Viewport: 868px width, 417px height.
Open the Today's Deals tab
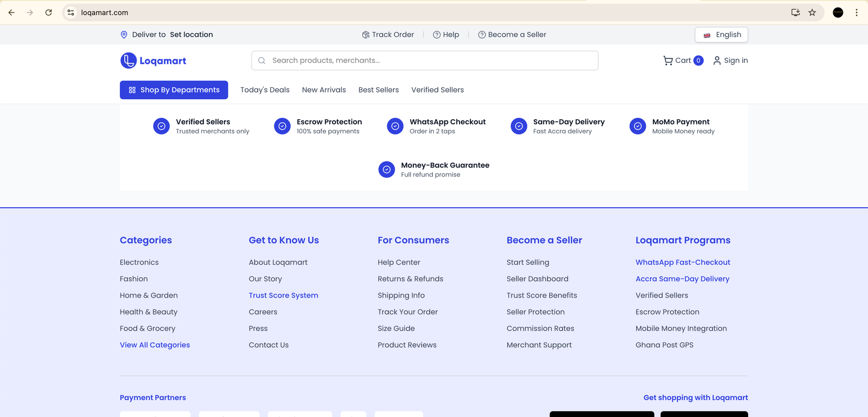pyautogui.click(x=265, y=90)
